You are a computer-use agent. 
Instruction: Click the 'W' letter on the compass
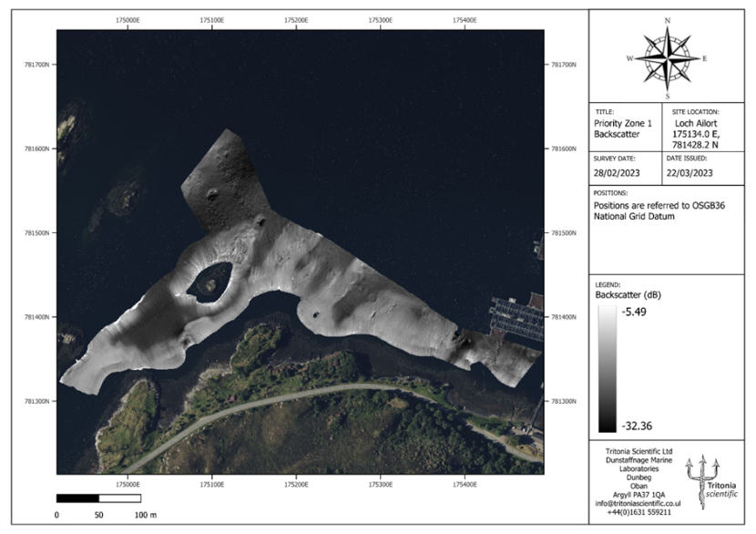point(629,59)
